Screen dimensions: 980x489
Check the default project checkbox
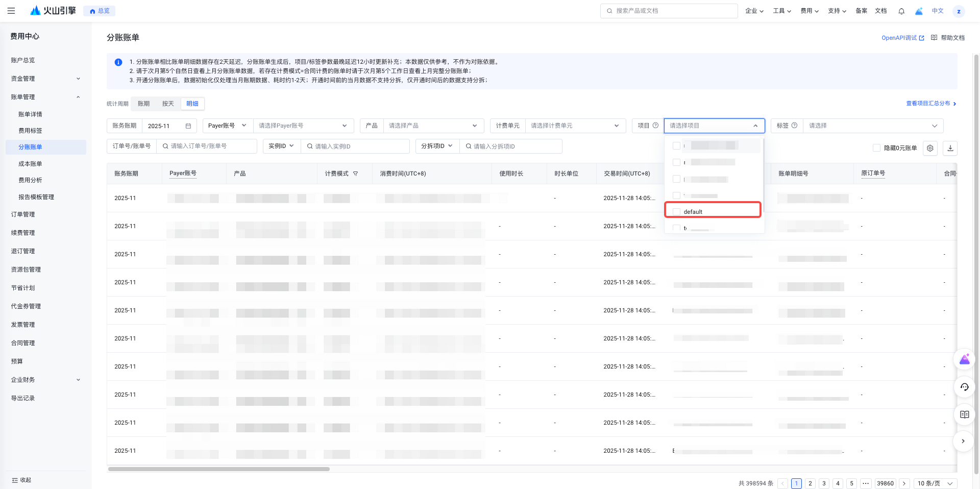coord(677,212)
